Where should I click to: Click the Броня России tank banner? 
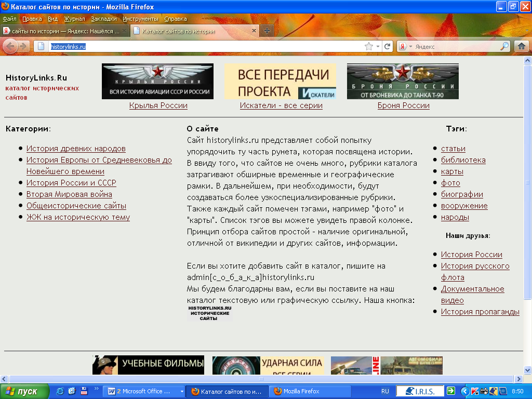coord(403,82)
